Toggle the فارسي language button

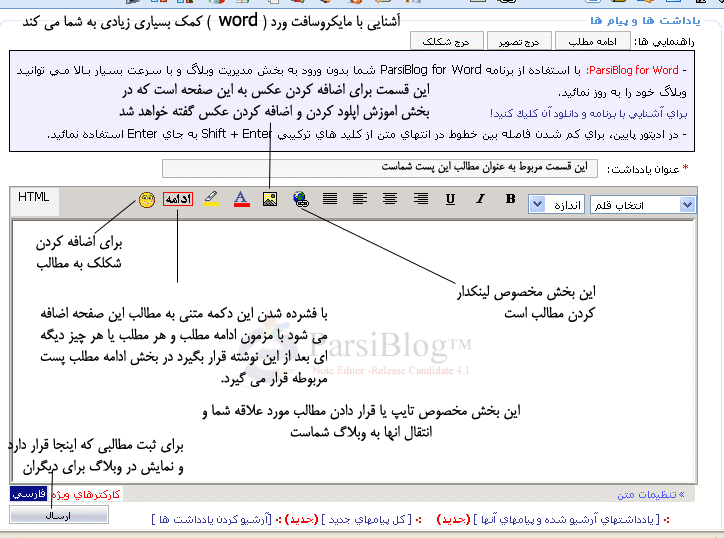pyautogui.click(x=28, y=494)
